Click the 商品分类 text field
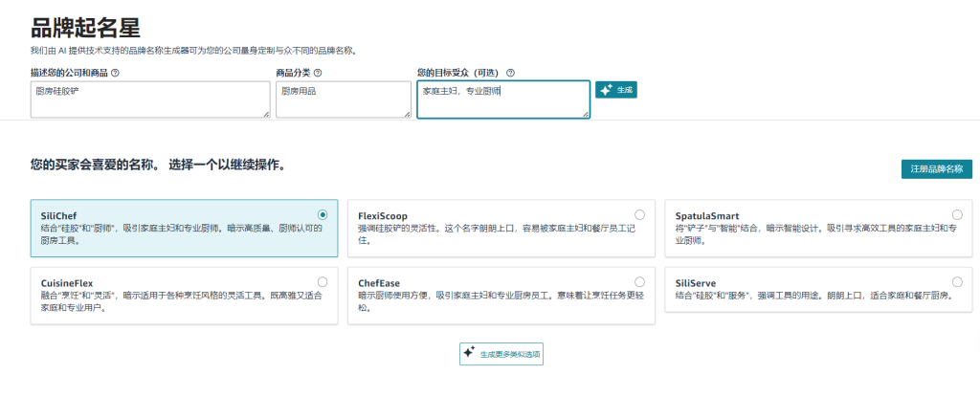Image resolution: width=980 pixels, height=397 pixels. [343, 99]
